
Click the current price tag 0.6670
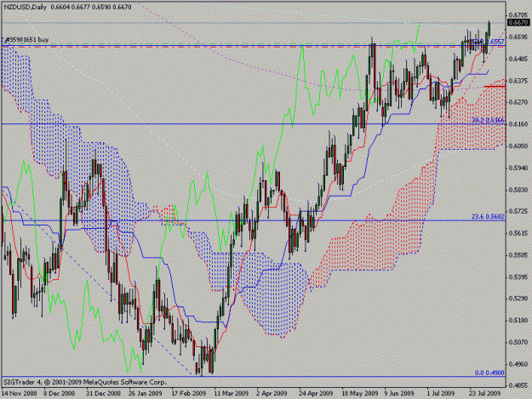[518, 22]
